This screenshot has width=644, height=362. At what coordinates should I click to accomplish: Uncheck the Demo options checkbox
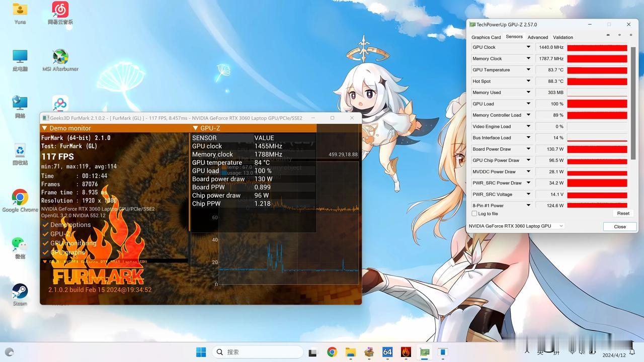(46, 225)
